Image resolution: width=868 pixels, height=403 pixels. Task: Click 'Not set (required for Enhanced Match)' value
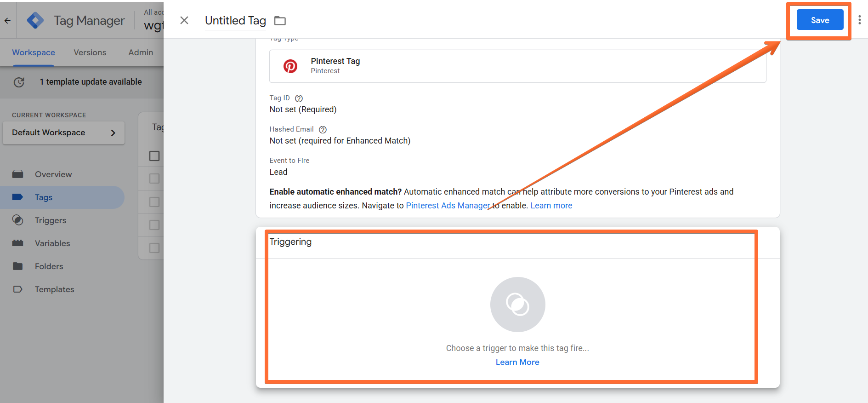point(340,141)
